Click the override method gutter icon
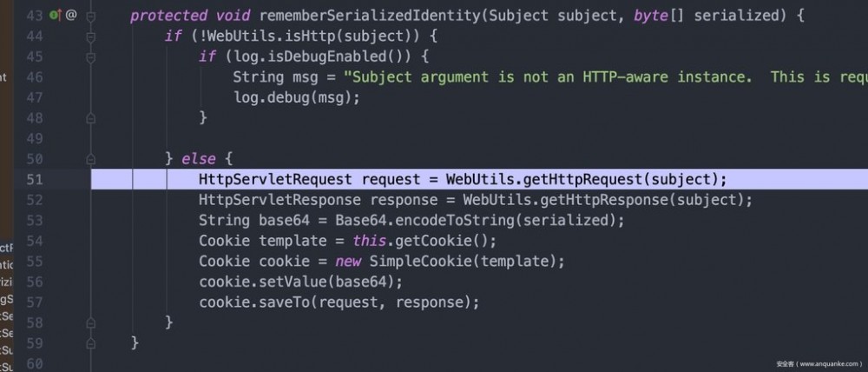 55,16
